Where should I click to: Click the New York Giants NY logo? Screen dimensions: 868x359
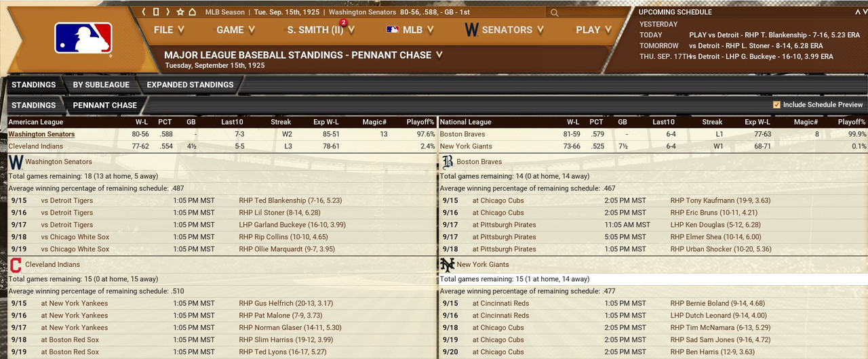point(448,265)
